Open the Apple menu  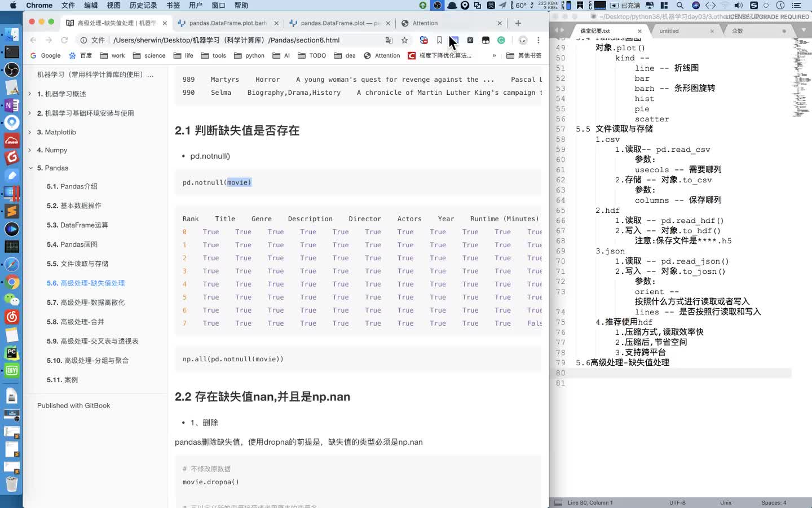[13, 5]
